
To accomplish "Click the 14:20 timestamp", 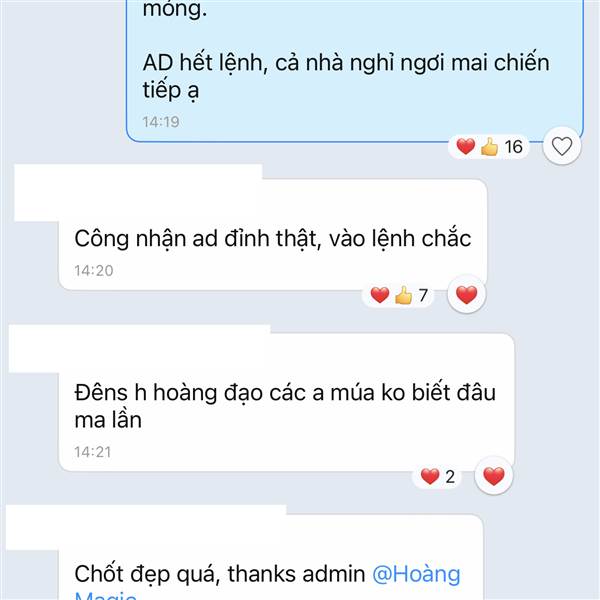I will 94,271.
